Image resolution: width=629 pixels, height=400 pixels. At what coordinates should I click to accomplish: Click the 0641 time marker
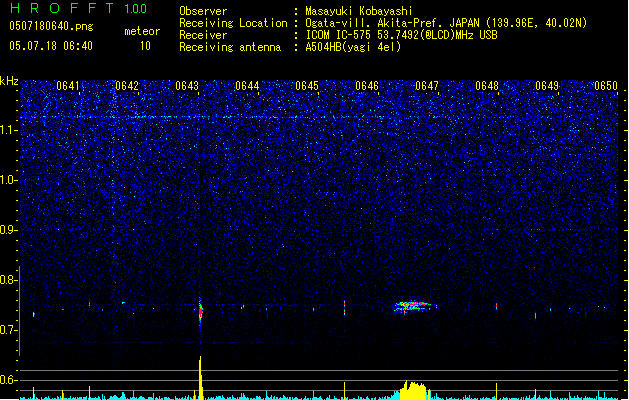click(x=68, y=86)
